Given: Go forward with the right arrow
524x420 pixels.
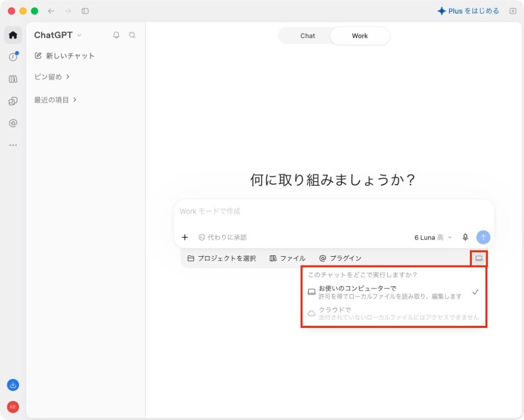Looking at the screenshot, I should (x=68, y=11).
